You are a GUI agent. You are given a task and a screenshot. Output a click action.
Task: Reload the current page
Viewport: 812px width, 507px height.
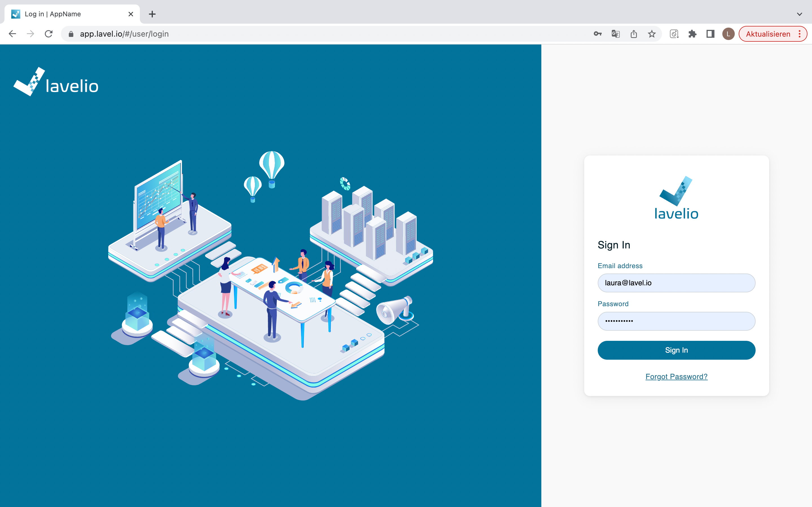pos(49,34)
